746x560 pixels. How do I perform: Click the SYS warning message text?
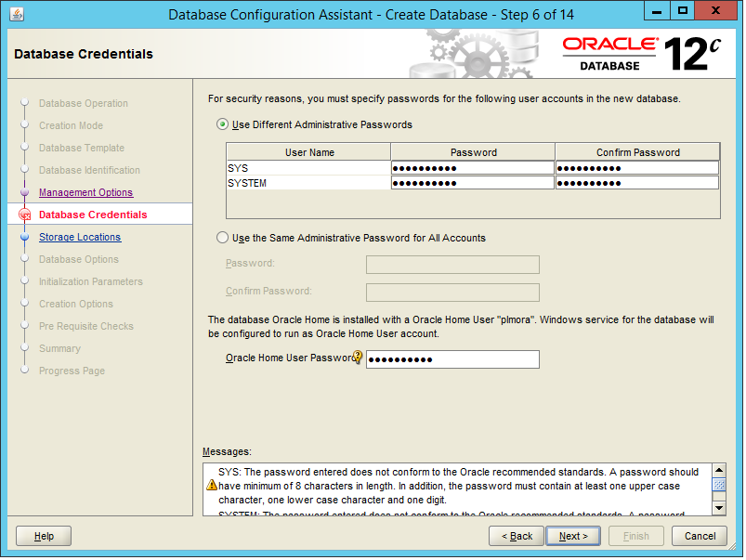pyautogui.click(x=458, y=486)
